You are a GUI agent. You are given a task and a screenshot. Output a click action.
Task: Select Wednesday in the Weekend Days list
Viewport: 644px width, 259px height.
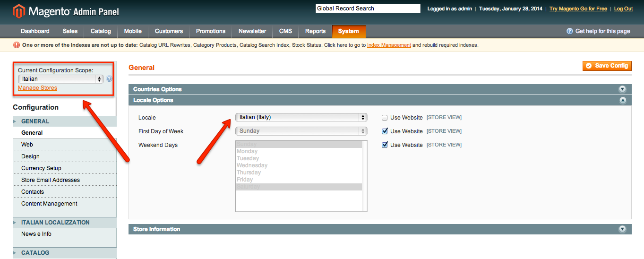[299, 165]
